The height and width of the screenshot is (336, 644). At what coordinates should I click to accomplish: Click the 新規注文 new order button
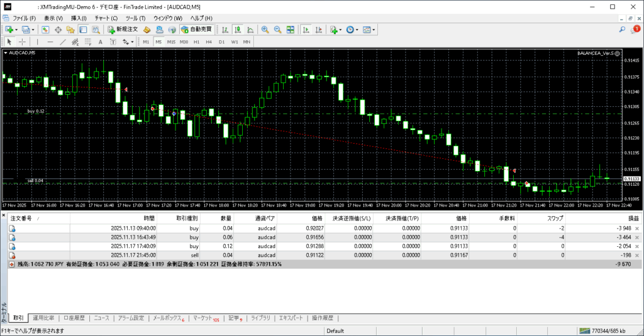[123, 30]
